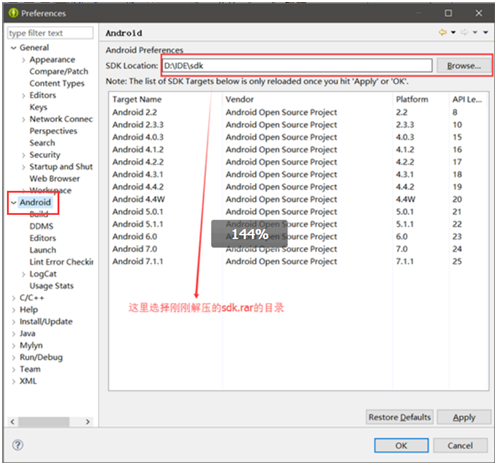
Task: Select the Android 7.1.1 target row
Action: (299, 261)
